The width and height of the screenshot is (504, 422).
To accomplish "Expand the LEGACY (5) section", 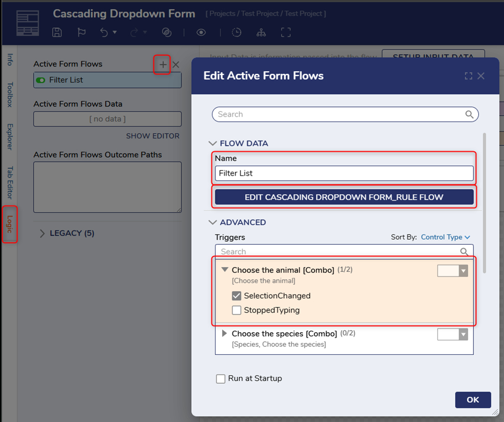I will (42, 233).
